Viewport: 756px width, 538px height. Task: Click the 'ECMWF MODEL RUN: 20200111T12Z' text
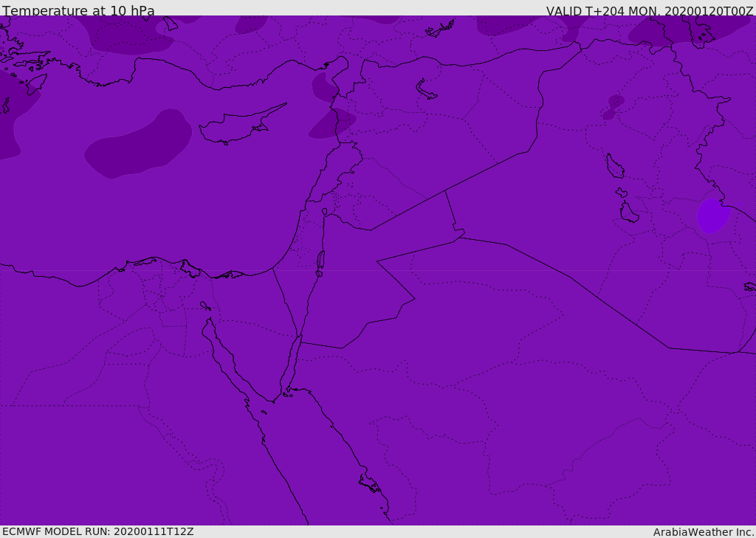[98, 531]
